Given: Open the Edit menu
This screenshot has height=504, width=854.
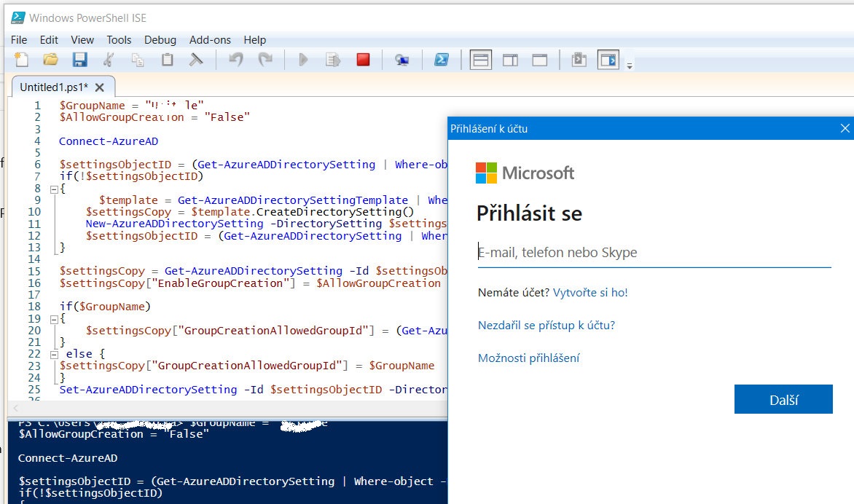Looking at the screenshot, I should coord(49,40).
